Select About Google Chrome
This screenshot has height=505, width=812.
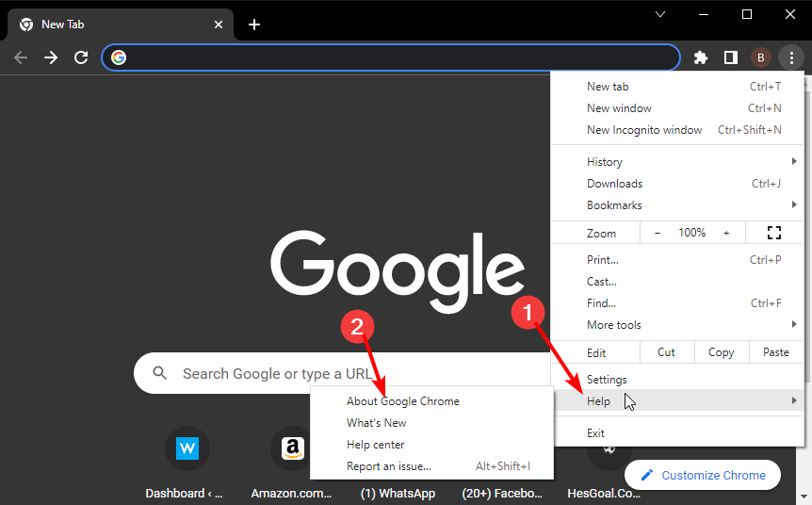tap(431, 401)
